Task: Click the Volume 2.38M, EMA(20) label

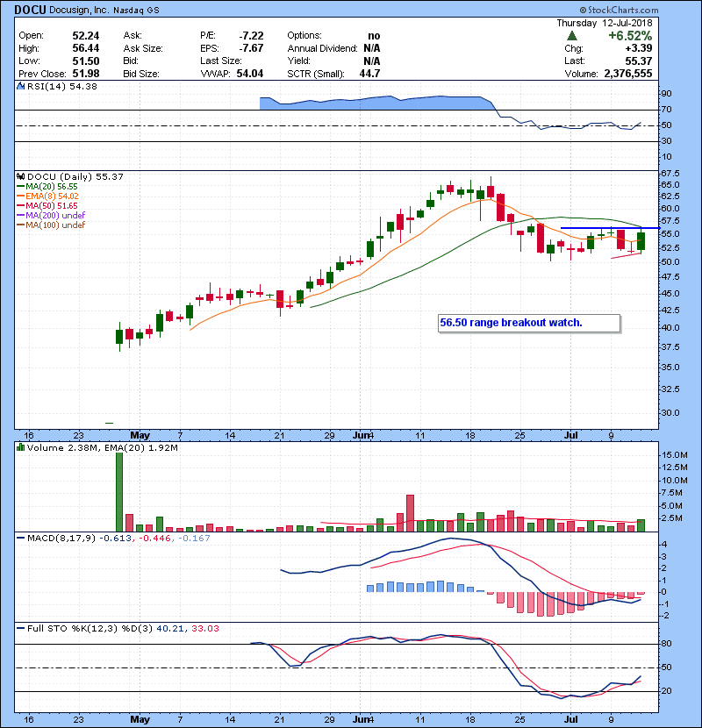Action: click(x=102, y=447)
